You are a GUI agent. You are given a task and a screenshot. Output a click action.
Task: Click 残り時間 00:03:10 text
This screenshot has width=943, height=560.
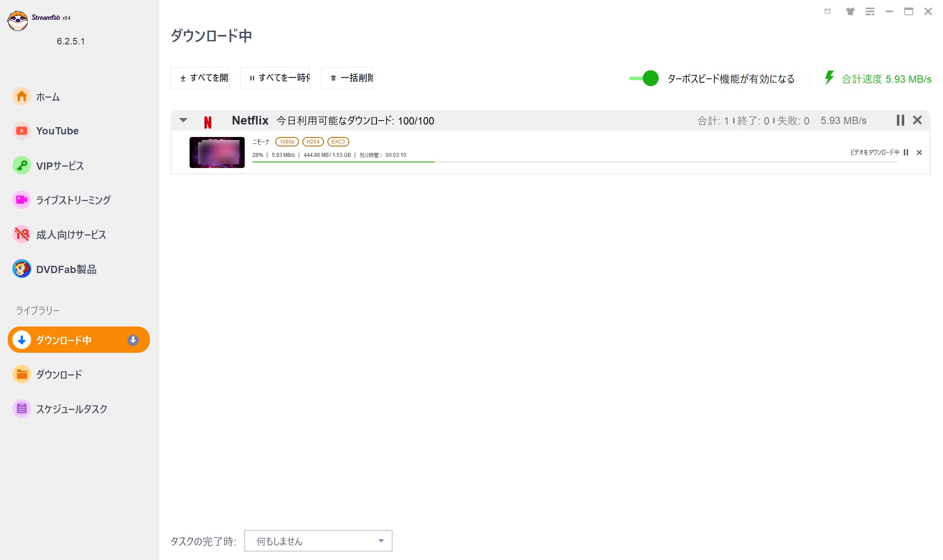[383, 155]
